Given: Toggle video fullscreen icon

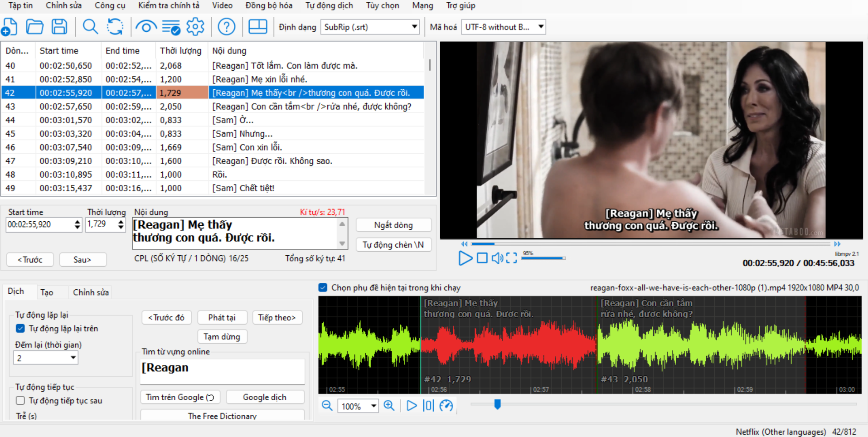Looking at the screenshot, I should (x=511, y=258).
